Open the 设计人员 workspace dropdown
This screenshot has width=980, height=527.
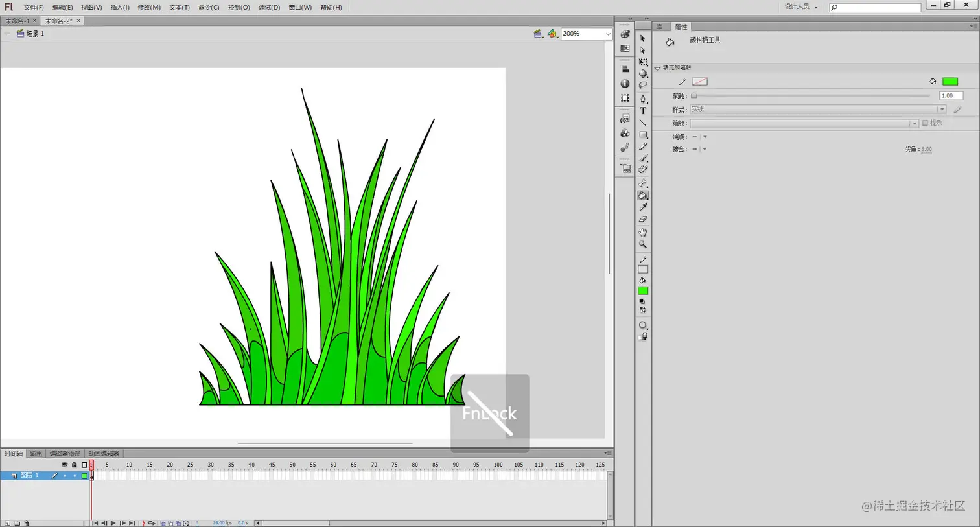click(801, 6)
